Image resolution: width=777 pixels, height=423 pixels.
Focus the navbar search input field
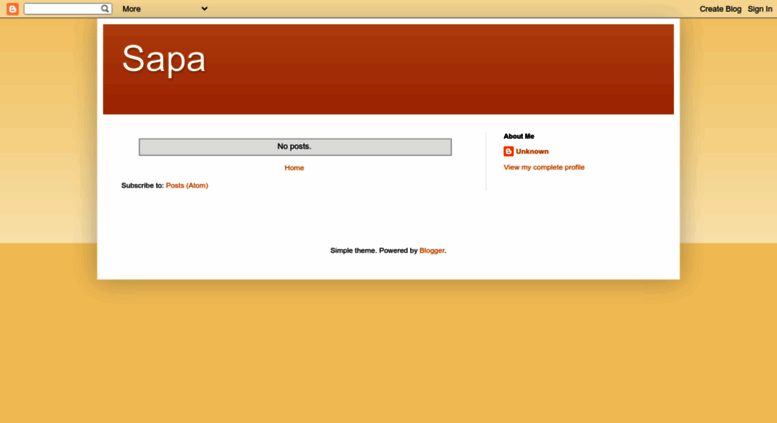62,8
